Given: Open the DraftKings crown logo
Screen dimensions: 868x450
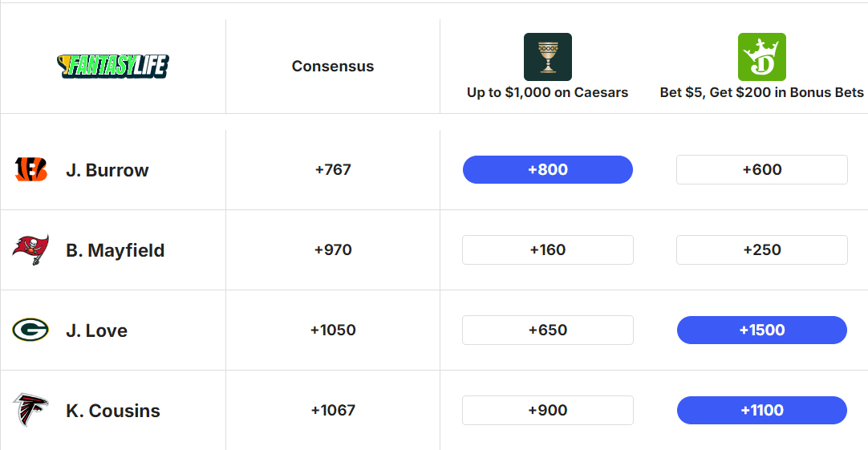Looking at the screenshot, I should click(761, 56).
